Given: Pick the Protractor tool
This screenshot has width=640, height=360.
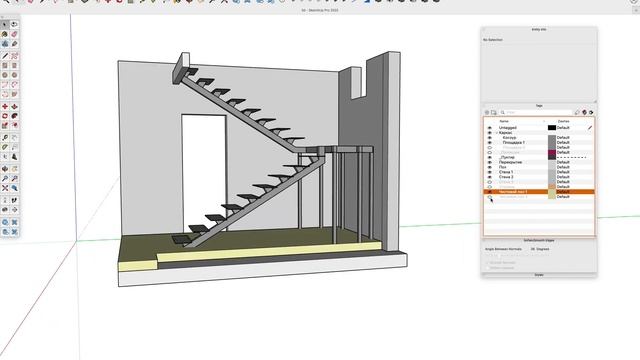Looking at the screenshot, I should (5, 147).
